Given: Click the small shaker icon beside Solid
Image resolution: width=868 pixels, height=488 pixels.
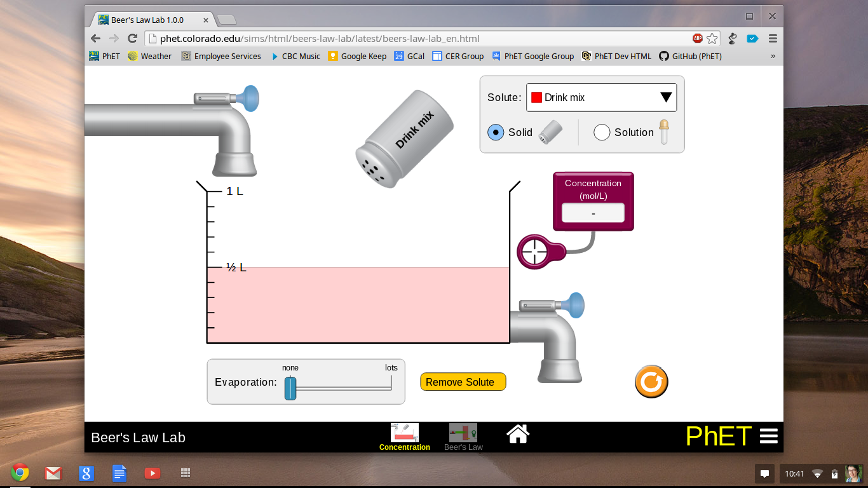Looking at the screenshot, I should 550,132.
